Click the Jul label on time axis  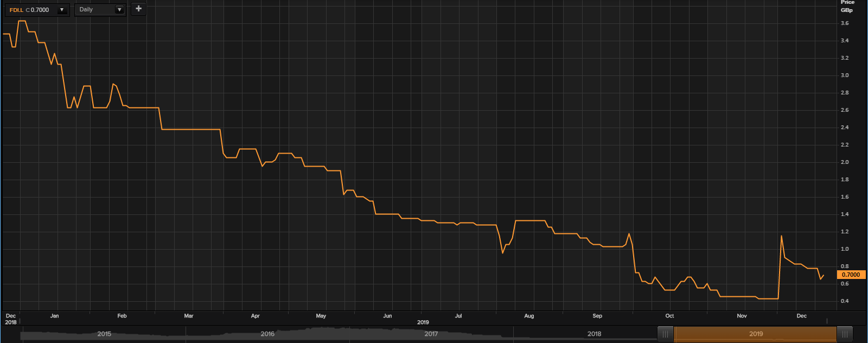[458, 316]
